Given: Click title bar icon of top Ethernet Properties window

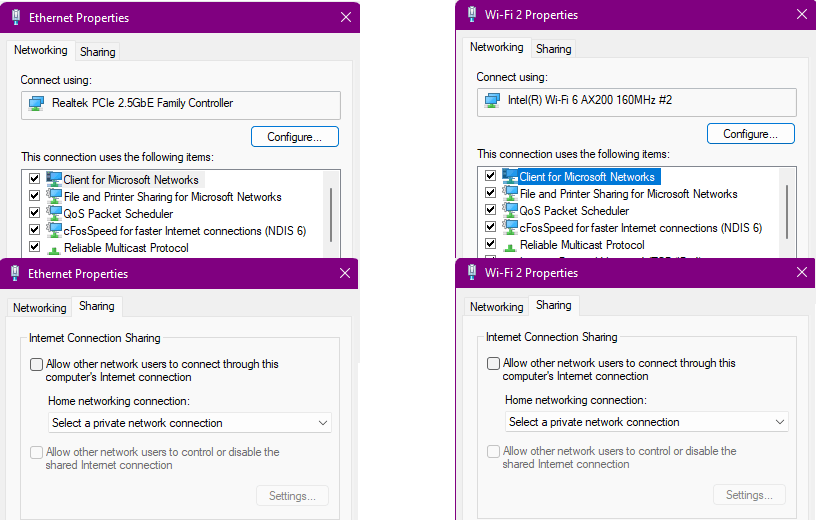Looking at the screenshot, I should tap(16, 17).
